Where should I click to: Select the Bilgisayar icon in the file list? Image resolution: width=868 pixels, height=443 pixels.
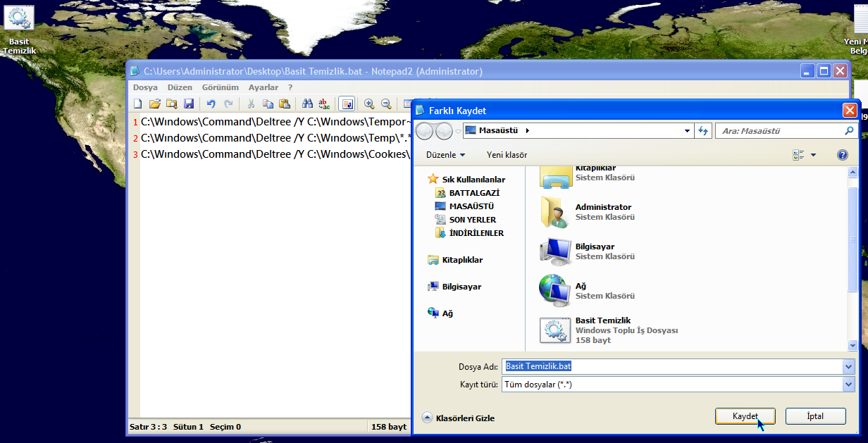pos(554,251)
